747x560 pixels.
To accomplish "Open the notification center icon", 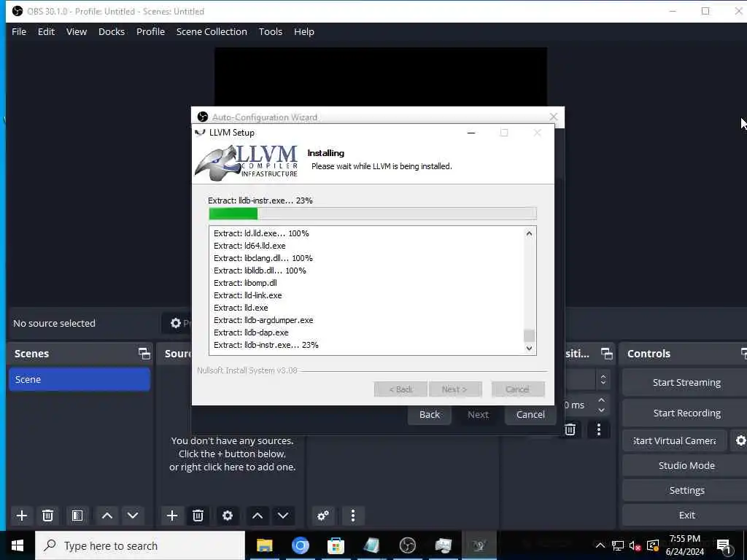I will (724, 546).
